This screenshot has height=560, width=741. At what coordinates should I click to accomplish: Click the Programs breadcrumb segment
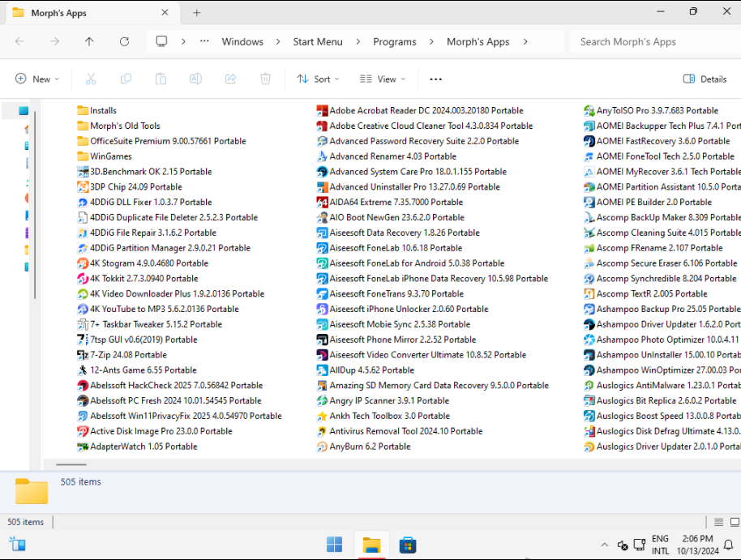point(395,41)
